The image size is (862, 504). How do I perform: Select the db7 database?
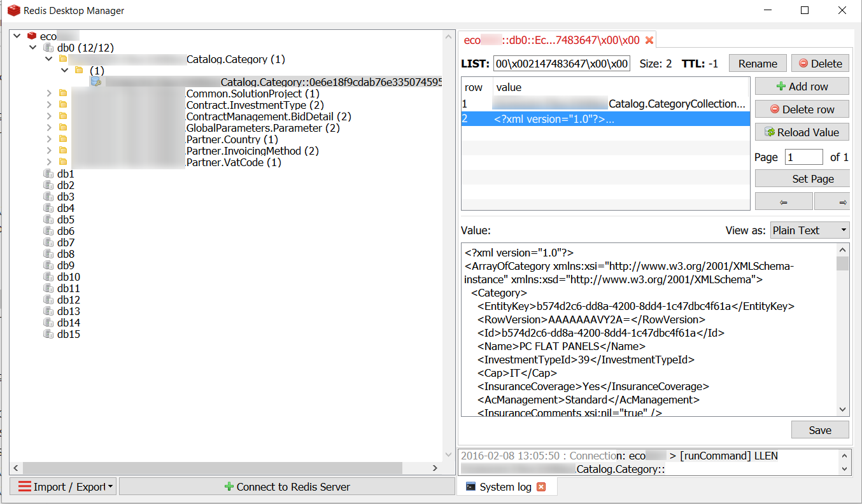(x=66, y=242)
